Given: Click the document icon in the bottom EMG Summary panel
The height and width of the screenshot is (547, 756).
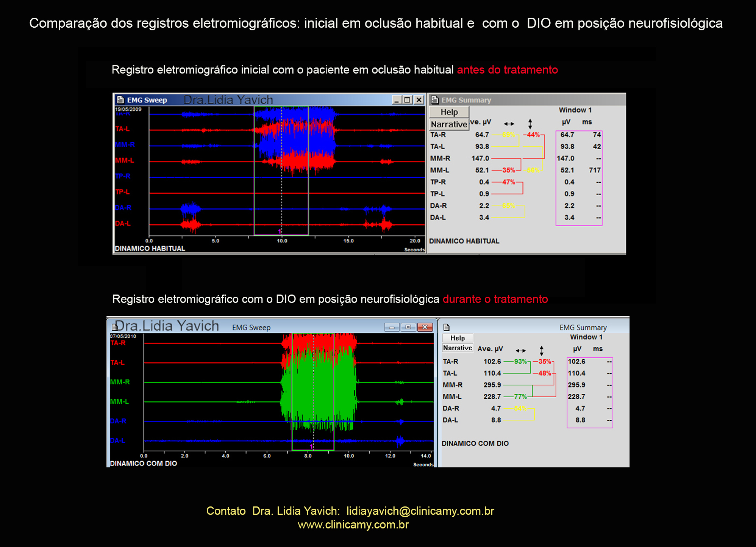Looking at the screenshot, I should [x=447, y=327].
